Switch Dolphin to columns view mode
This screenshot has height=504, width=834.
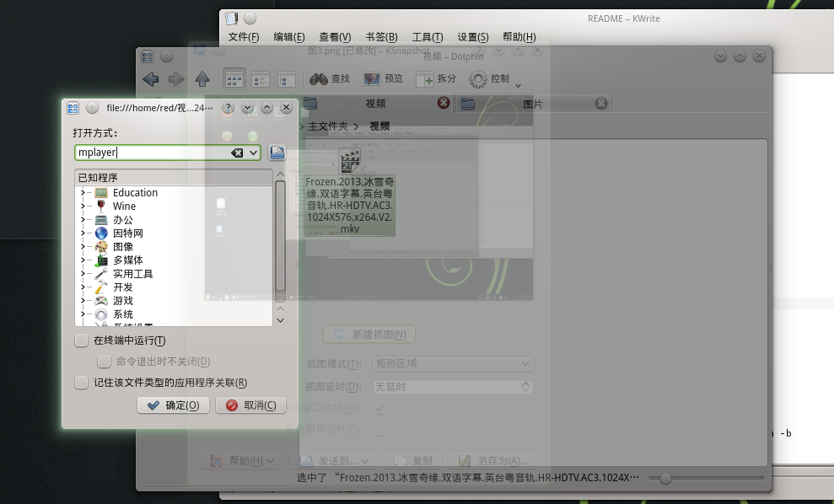point(286,79)
